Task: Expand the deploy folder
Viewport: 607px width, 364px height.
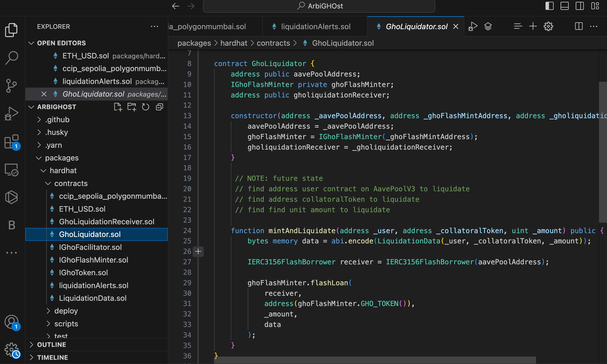Action: point(97,311)
